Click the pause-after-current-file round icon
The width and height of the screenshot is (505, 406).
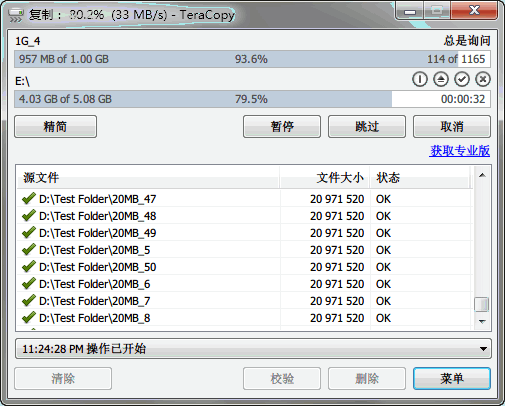420,80
